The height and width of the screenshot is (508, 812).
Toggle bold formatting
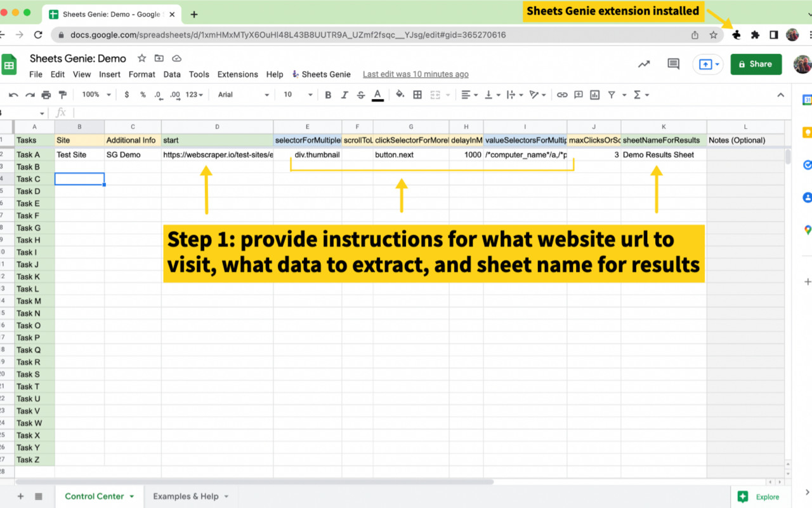[x=328, y=95]
